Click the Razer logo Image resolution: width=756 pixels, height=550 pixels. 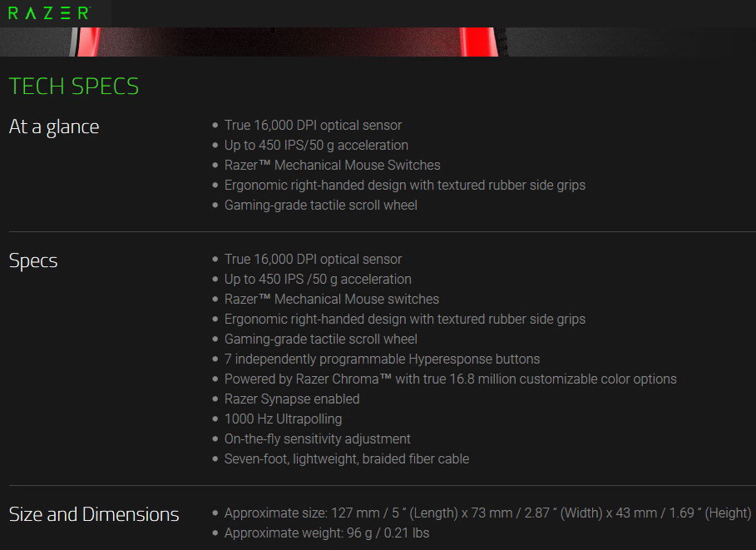point(48,13)
